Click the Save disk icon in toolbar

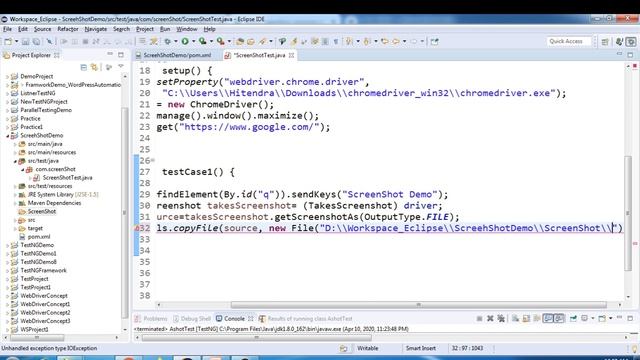[x=25, y=42]
